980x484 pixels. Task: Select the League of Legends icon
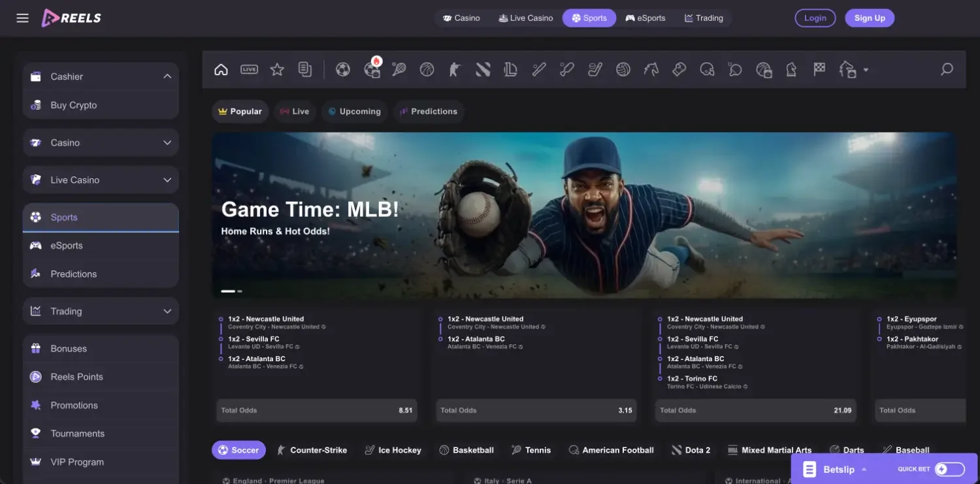click(x=511, y=69)
